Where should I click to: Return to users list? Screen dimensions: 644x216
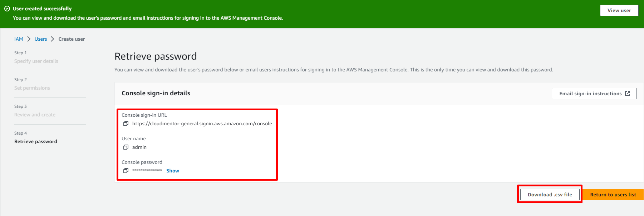click(613, 195)
